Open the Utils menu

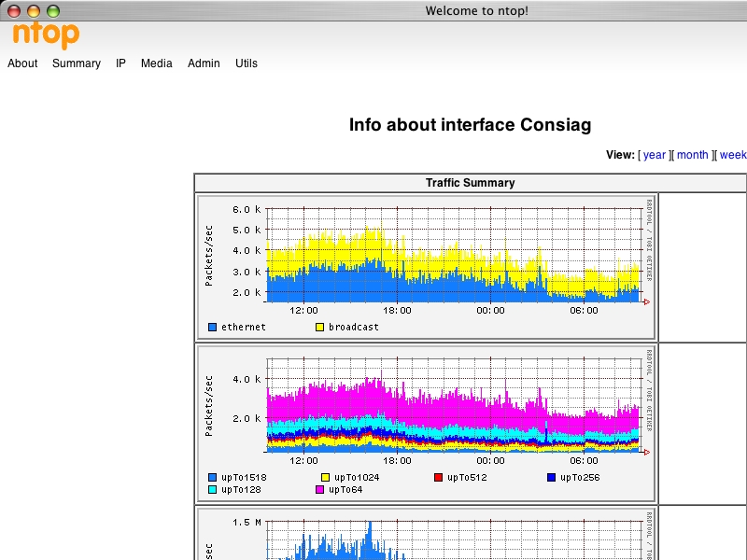(247, 63)
